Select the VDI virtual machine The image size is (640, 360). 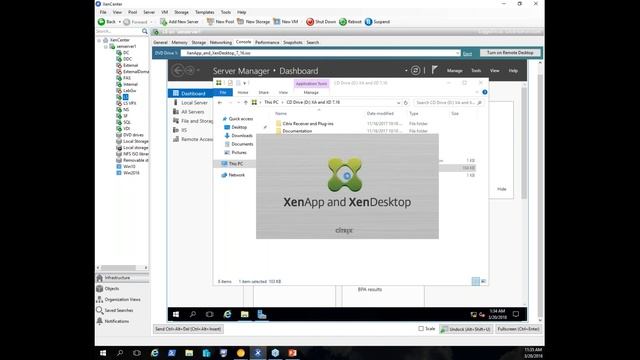127,129
